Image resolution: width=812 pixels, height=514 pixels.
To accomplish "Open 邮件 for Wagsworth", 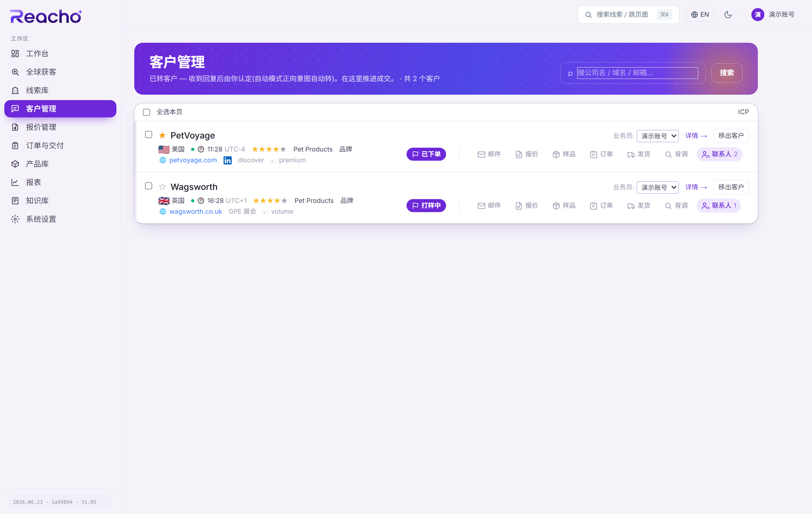I will [x=489, y=206].
